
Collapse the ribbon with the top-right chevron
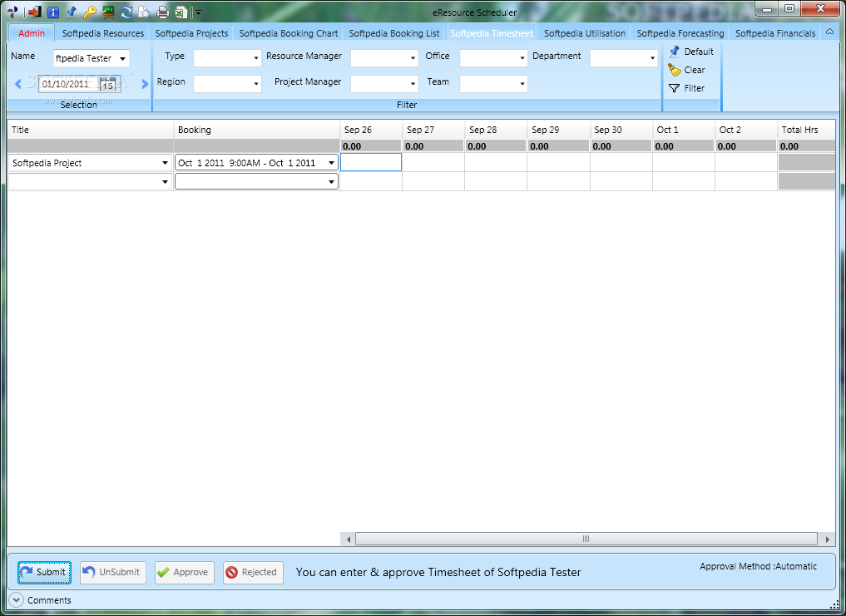click(x=829, y=32)
